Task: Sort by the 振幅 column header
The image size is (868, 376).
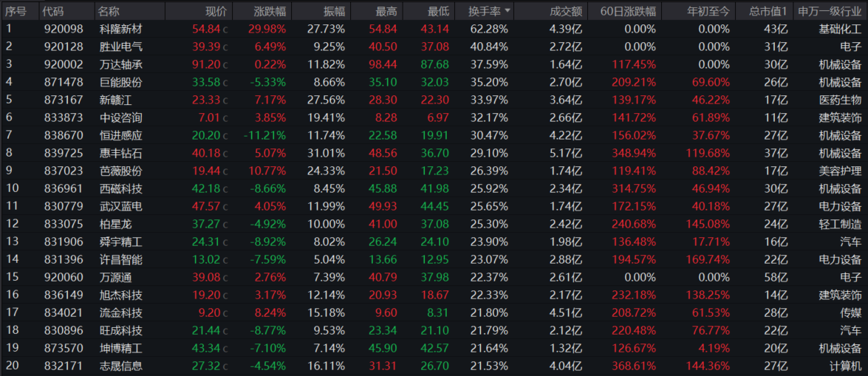Action: (334, 10)
